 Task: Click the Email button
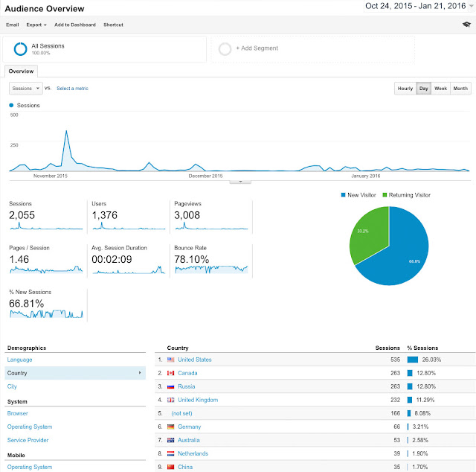[13, 25]
